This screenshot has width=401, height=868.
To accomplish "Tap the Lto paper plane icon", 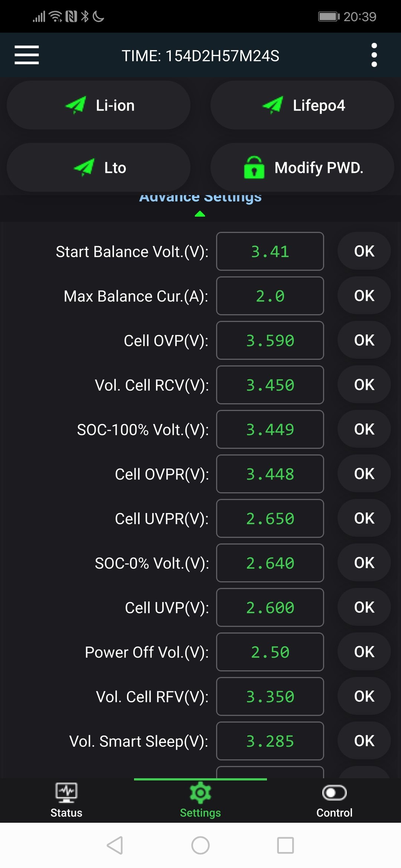I will click(84, 168).
